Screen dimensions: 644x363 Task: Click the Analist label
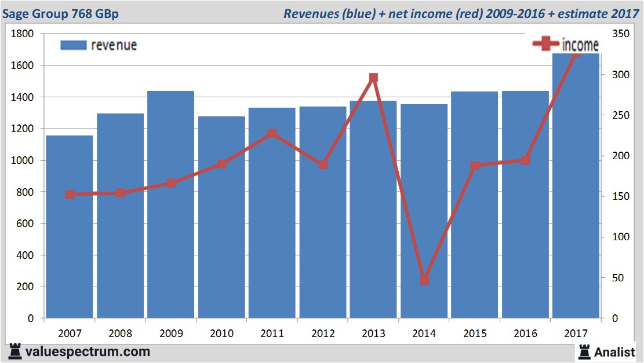point(614,352)
